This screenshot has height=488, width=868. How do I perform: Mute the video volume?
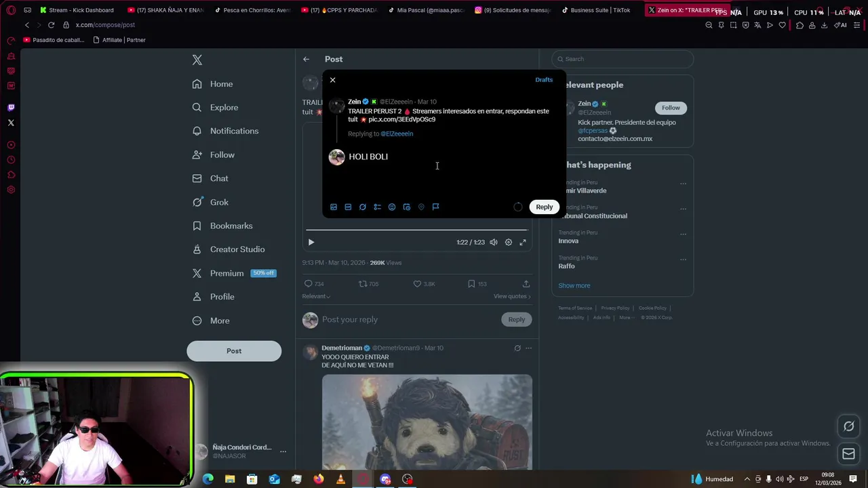494,242
